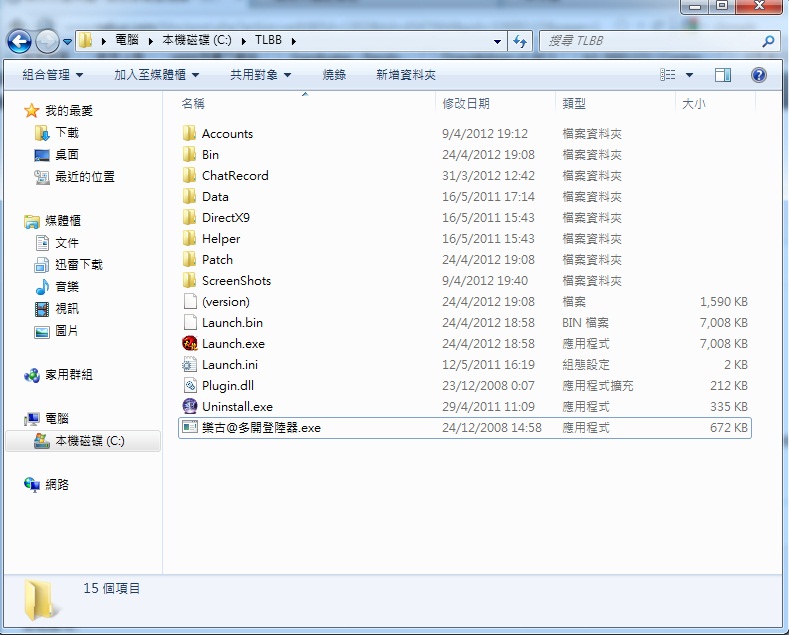
Task: Open 圖片 library in the sidebar
Action: point(67,331)
